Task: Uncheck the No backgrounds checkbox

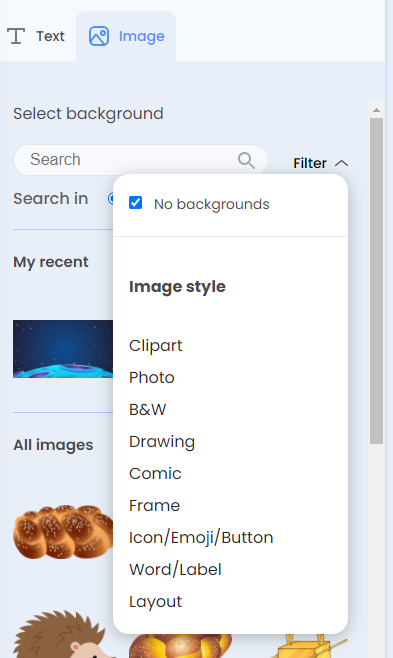Action: coord(135,203)
